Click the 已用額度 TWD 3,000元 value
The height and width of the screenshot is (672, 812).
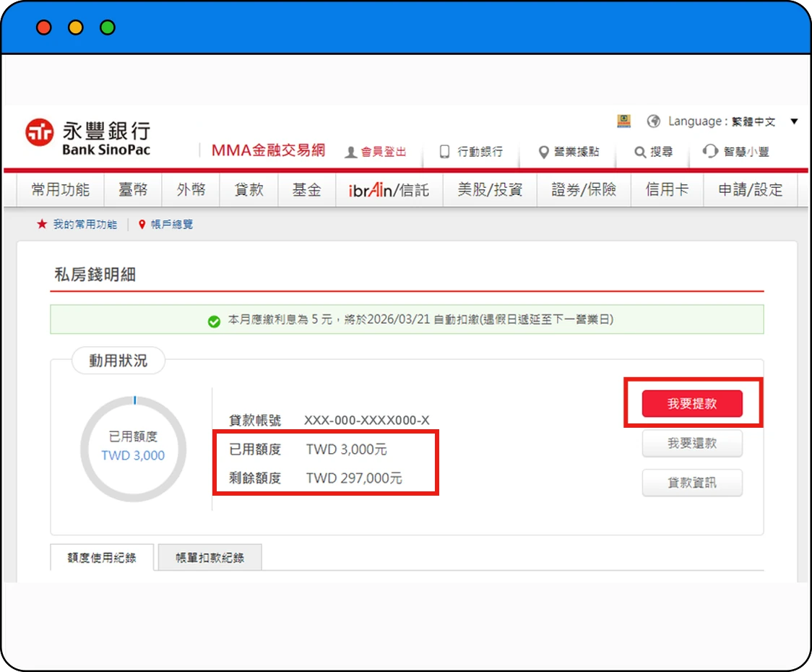click(347, 449)
